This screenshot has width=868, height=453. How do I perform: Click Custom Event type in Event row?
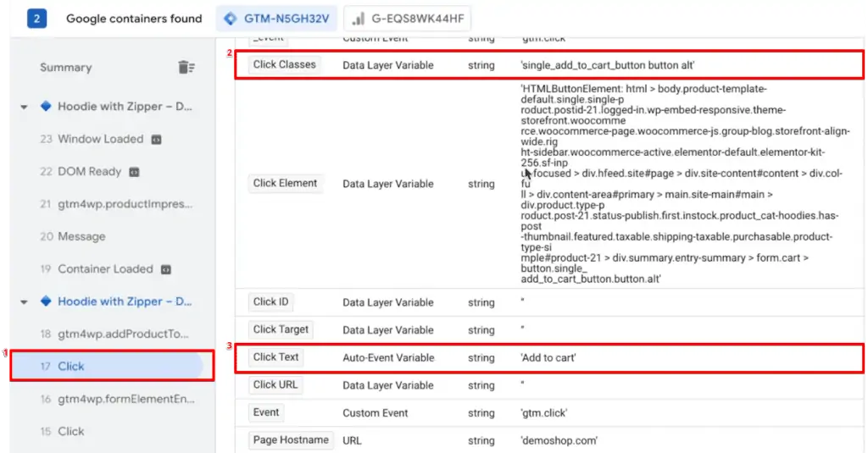tap(375, 413)
